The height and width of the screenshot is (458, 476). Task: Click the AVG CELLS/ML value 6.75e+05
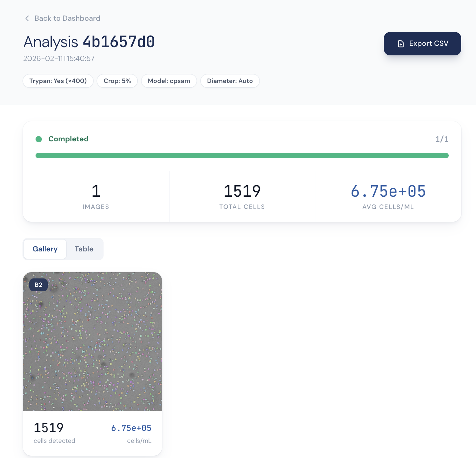(388, 191)
